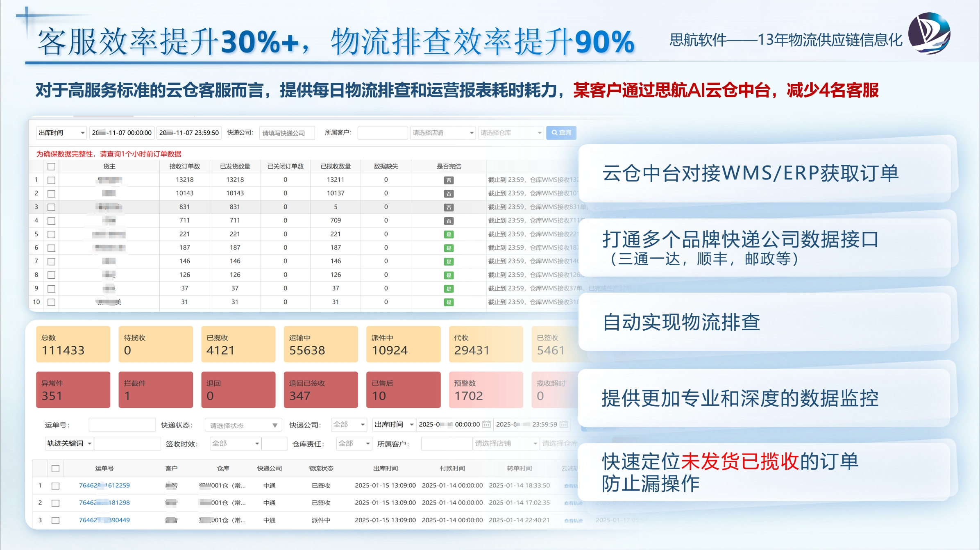Viewport: 980px width, 550px height.
Task: Click the 思航软件 sail logo at top right
Action: tap(929, 34)
